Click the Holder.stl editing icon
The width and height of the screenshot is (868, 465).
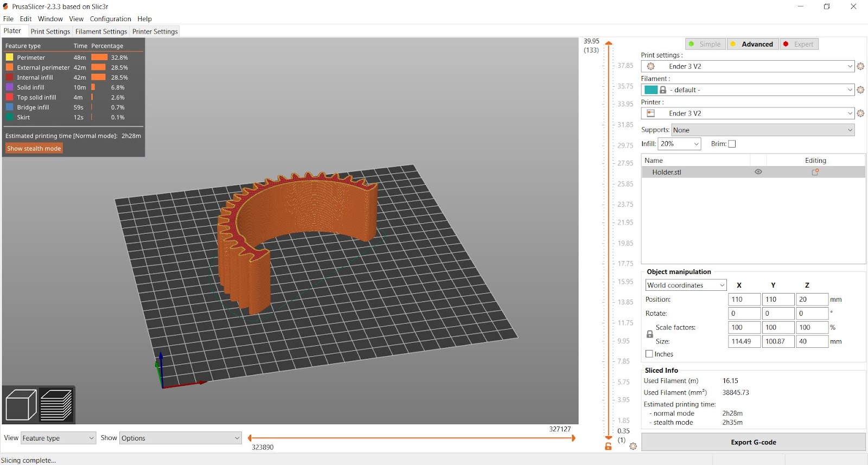tap(815, 172)
